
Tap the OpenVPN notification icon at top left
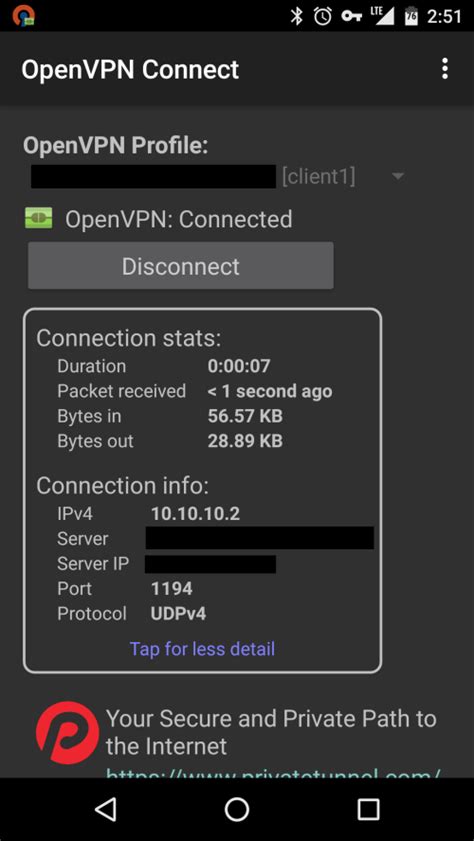[24, 16]
